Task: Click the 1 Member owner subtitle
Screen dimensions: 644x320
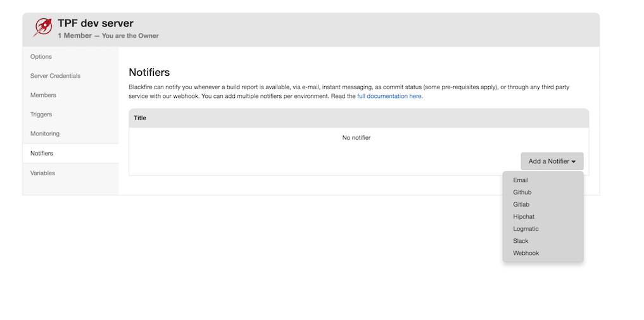Action: click(x=108, y=36)
